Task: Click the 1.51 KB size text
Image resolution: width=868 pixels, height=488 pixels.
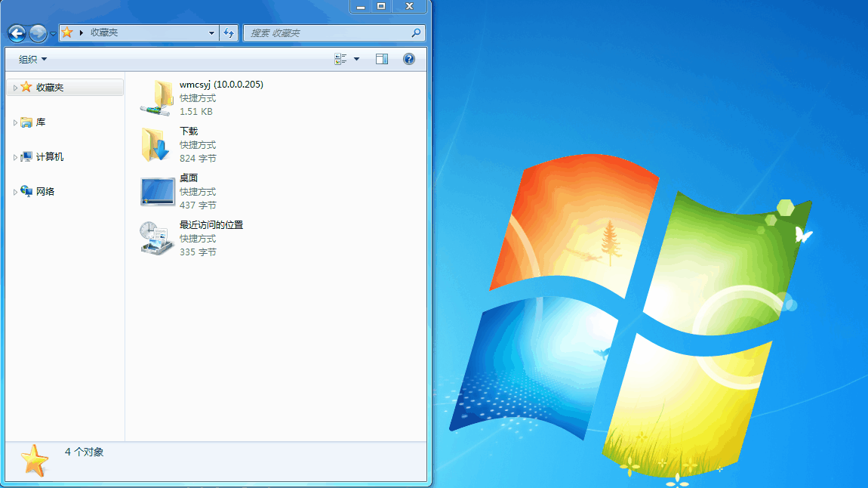Action: [196, 111]
